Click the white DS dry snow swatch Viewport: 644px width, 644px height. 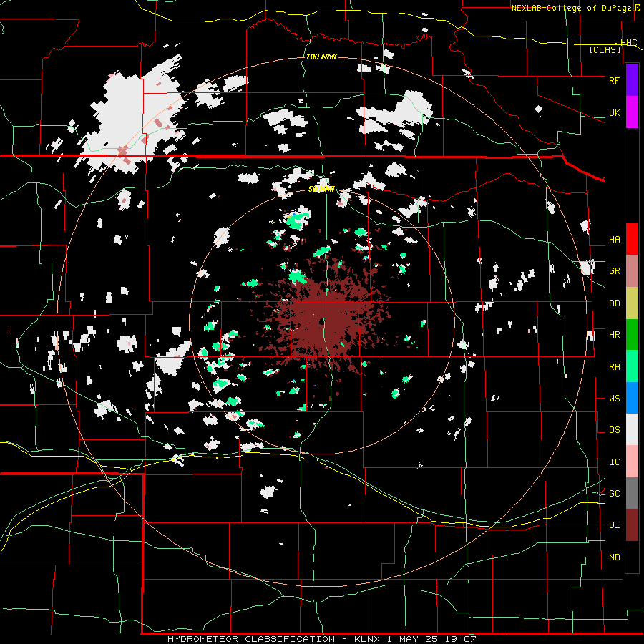coord(632,429)
